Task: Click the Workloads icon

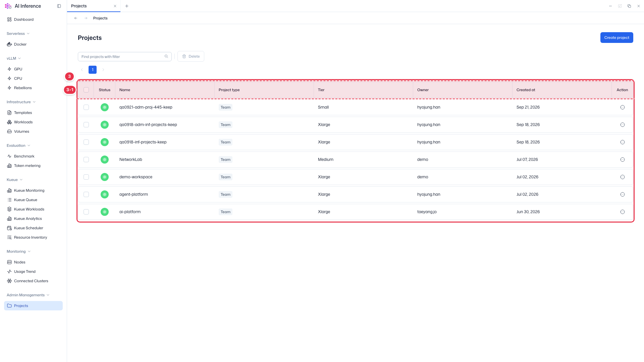Action: coord(9,122)
